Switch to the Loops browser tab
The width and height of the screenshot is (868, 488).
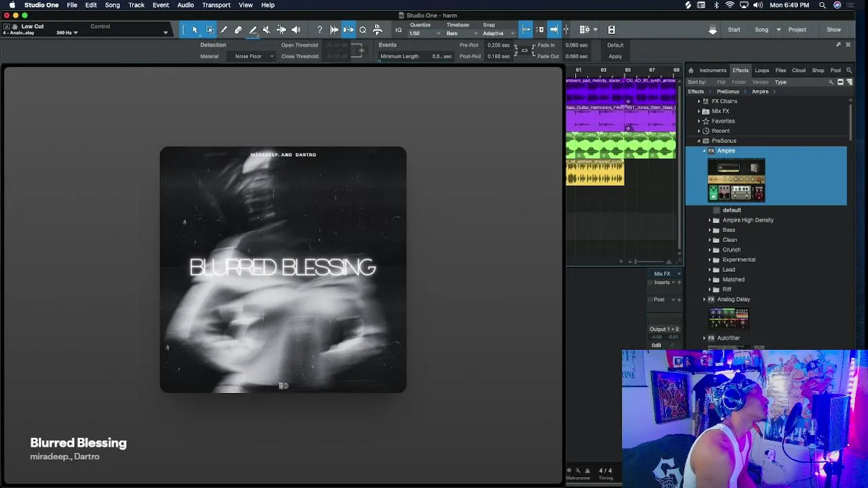[762, 70]
